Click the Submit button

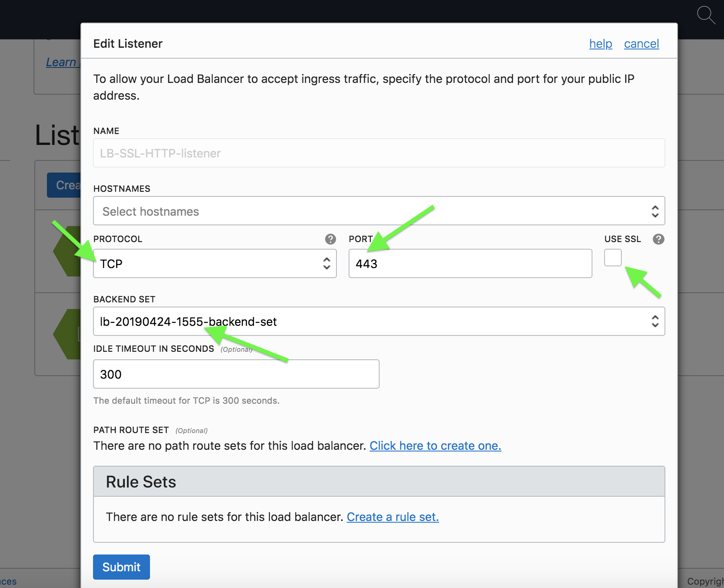point(121,567)
